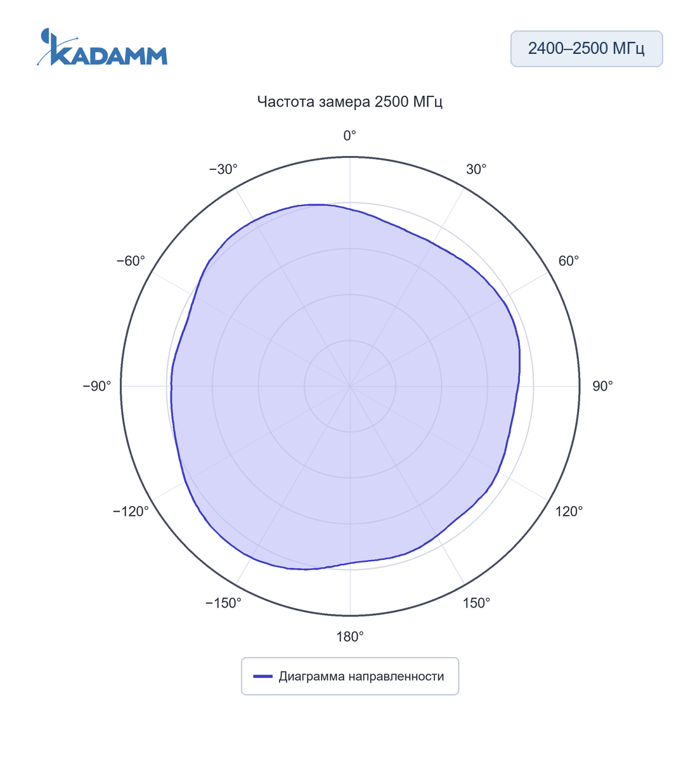Click the 180° angle label
700x768 pixels.
coord(350,637)
